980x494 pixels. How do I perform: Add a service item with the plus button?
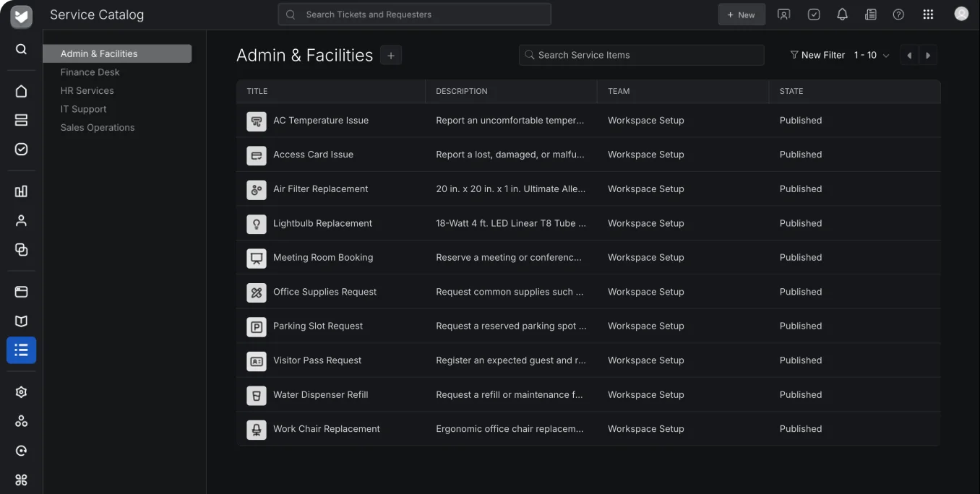click(391, 56)
